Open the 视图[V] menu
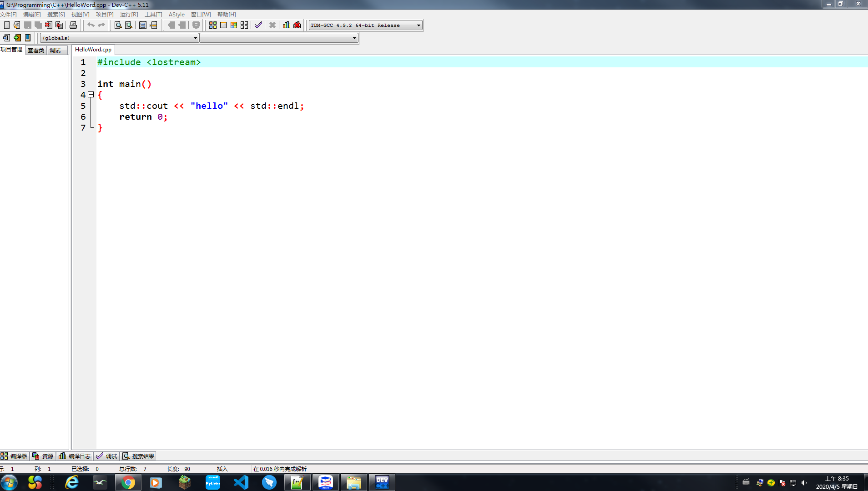Image resolution: width=868 pixels, height=491 pixels. (80, 15)
